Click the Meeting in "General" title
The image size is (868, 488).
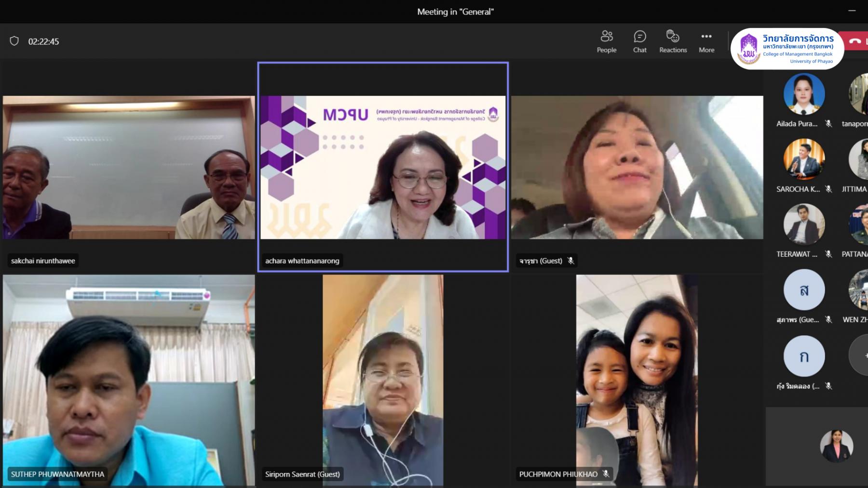tap(455, 12)
